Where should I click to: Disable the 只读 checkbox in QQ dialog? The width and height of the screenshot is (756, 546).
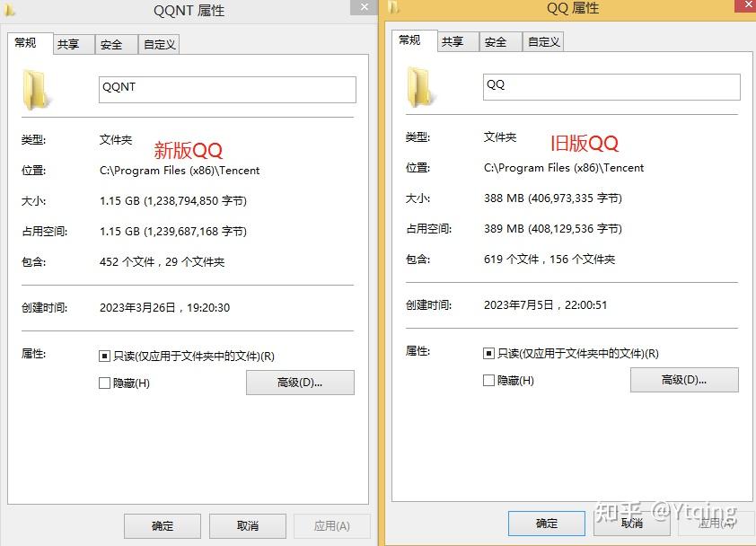coord(488,353)
